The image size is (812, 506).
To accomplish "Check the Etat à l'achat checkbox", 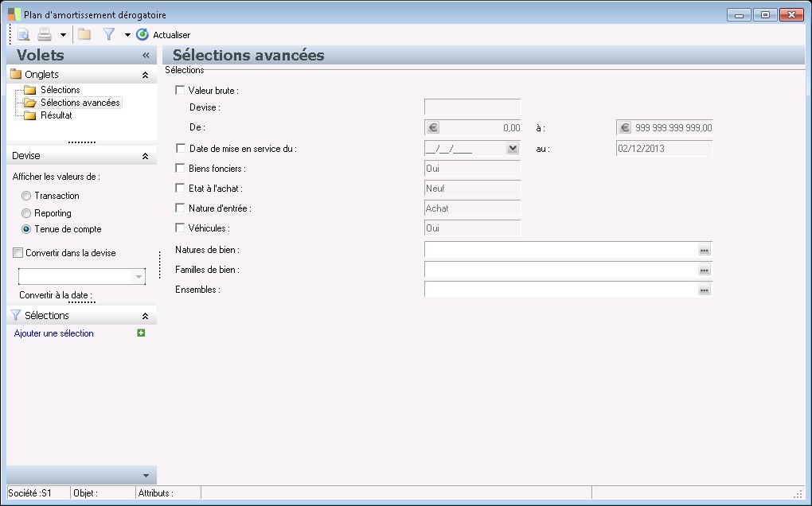I will [x=180, y=188].
